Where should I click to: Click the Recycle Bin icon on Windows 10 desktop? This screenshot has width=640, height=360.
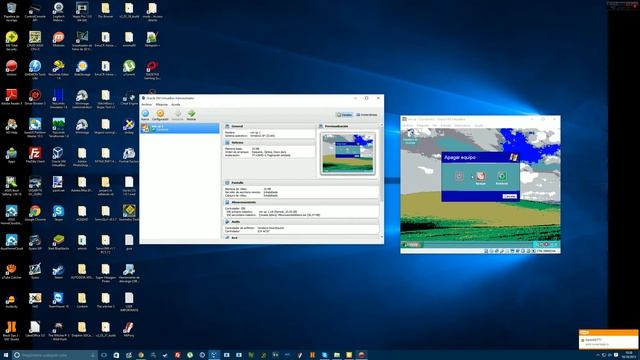pos(11,12)
